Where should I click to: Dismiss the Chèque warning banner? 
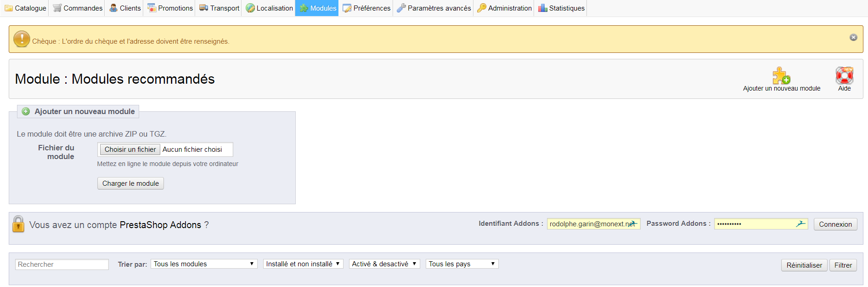click(853, 37)
